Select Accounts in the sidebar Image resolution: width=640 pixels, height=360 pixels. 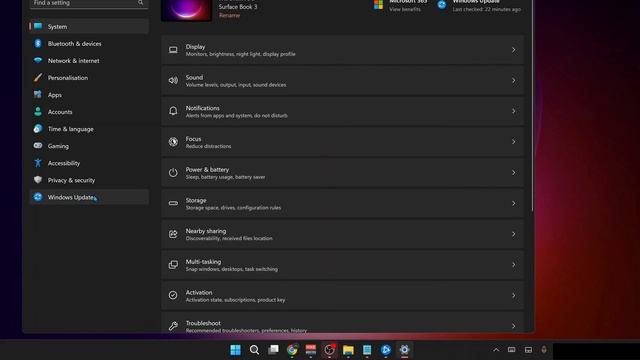pyautogui.click(x=89, y=112)
